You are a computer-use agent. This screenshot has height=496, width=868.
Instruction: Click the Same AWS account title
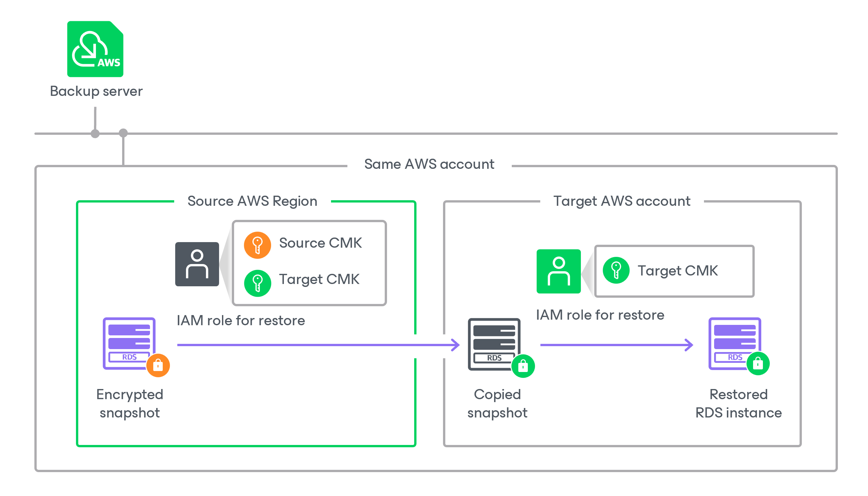tap(429, 164)
